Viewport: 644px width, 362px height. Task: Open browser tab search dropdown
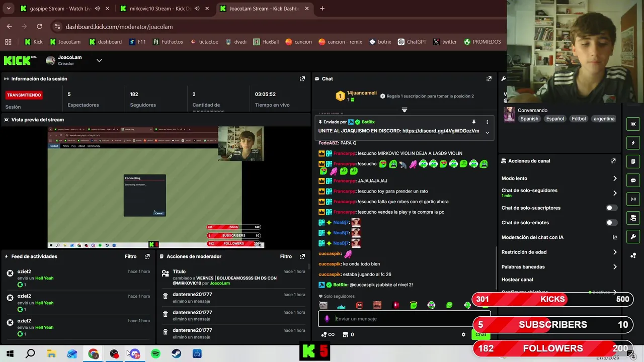pyautogui.click(x=9, y=9)
